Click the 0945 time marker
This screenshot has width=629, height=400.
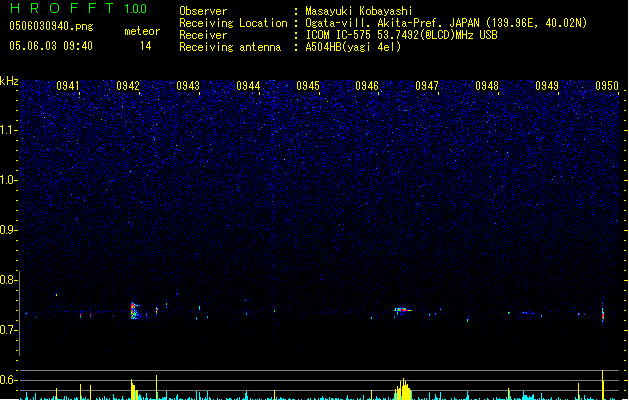click(308, 86)
